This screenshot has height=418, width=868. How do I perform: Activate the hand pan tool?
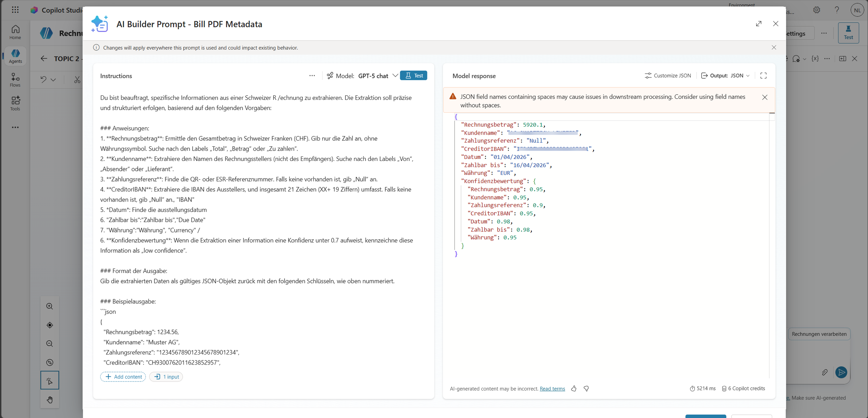point(50,400)
